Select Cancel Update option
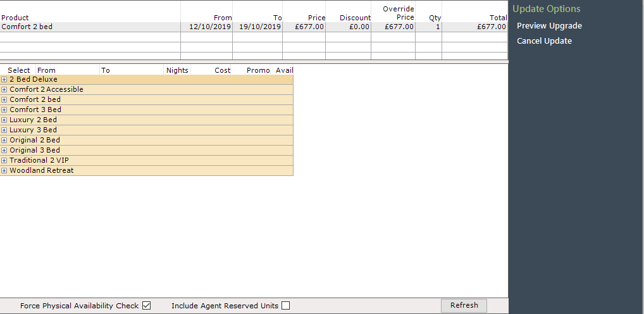The height and width of the screenshot is (314, 644). pos(544,41)
